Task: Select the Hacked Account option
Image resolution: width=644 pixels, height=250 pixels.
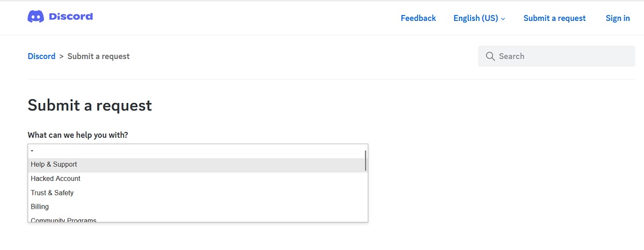Action: tap(56, 179)
